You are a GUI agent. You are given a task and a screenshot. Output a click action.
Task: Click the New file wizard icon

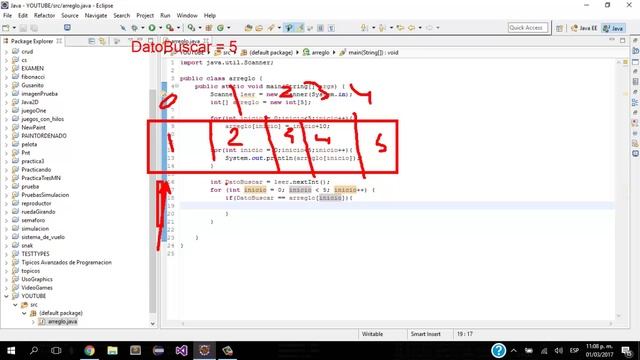pos(6,28)
